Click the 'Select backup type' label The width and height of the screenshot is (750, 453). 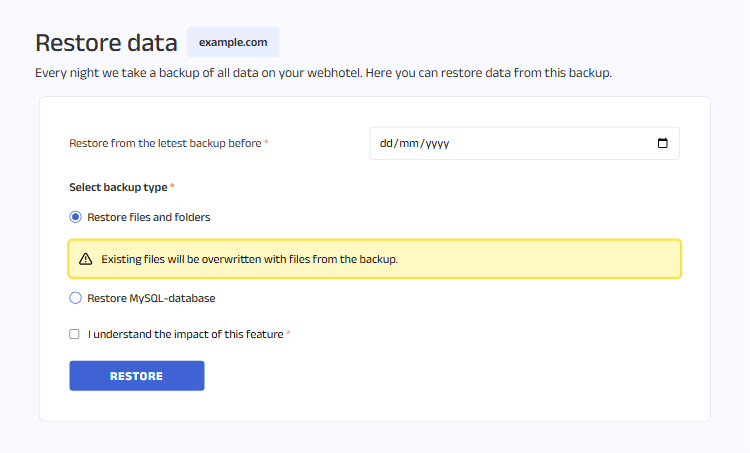118,187
